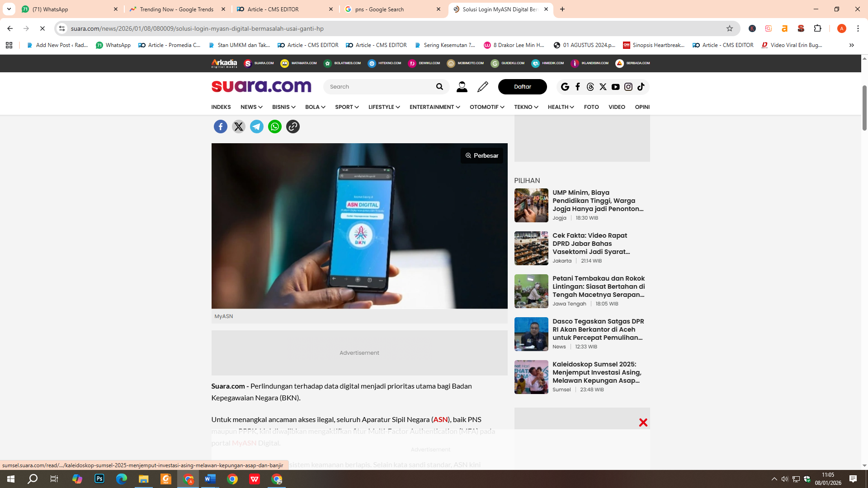Click the Daftar button

click(x=523, y=87)
